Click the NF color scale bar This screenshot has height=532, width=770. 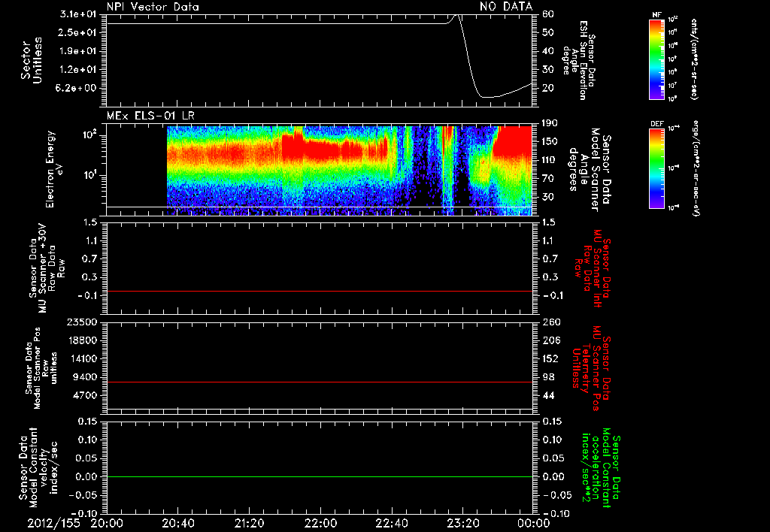point(657,59)
